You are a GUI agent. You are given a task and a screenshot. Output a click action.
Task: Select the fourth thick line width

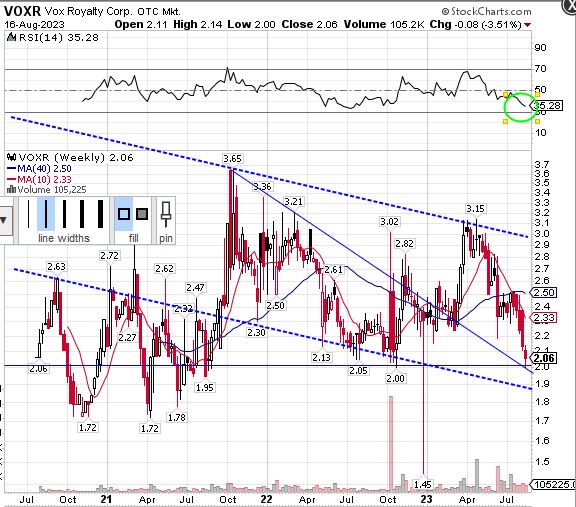[82, 214]
